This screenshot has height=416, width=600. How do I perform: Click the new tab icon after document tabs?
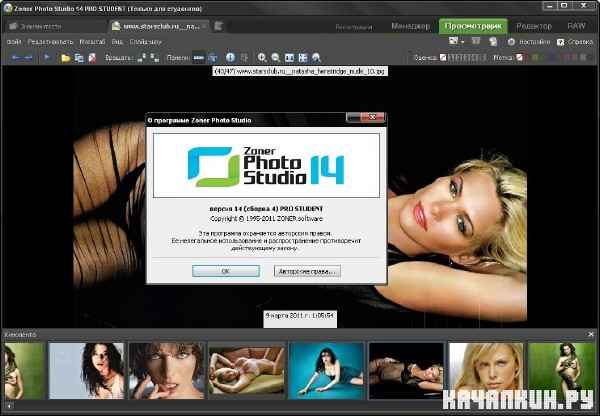[218, 26]
